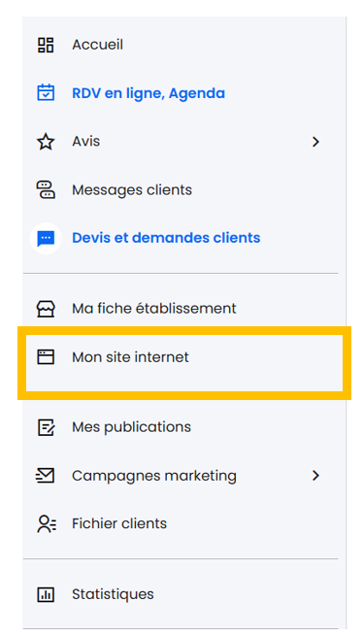Screen dimensions: 364x636
Task: Open RDV en ligne, Agenda link
Action: coord(149,93)
